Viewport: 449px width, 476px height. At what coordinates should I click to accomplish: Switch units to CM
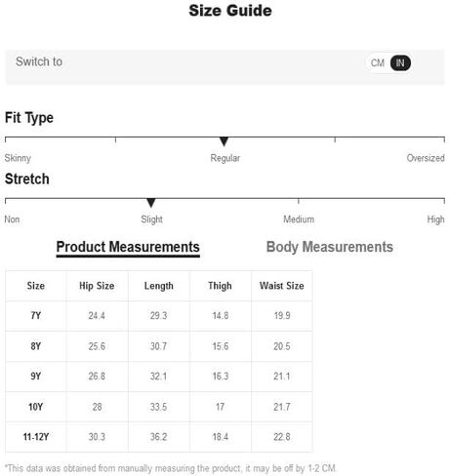(x=378, y=62)
